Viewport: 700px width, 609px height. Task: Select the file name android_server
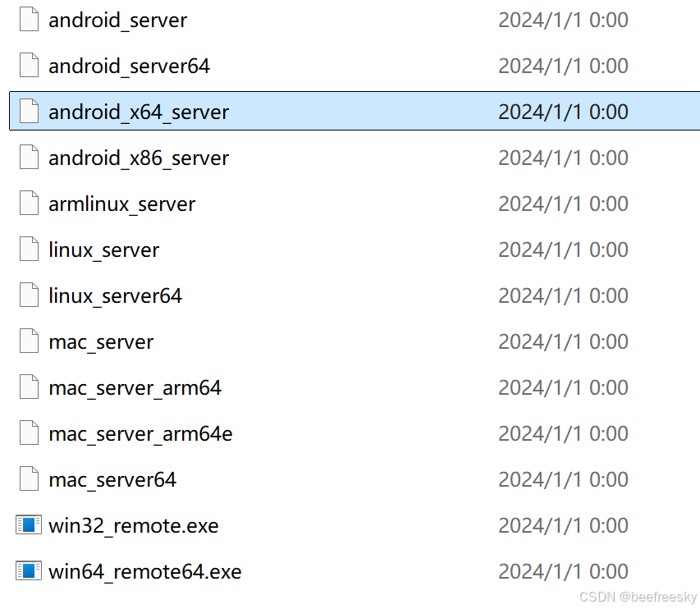pyautogui.click(x=118, y=21)
